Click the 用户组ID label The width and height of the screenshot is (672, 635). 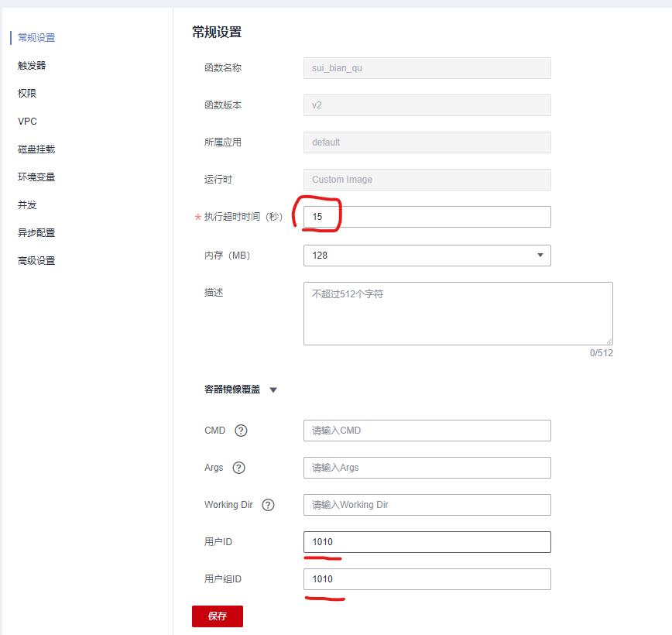[x=223, y=579]
